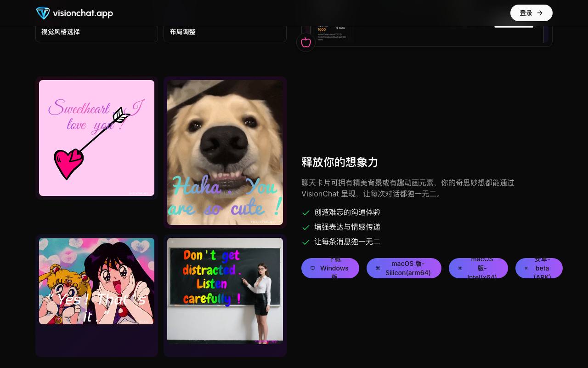The width and height of the screenshot is (588, 368).
Task: Click the 释放你的想象力 heading
Action: [339, 162]
